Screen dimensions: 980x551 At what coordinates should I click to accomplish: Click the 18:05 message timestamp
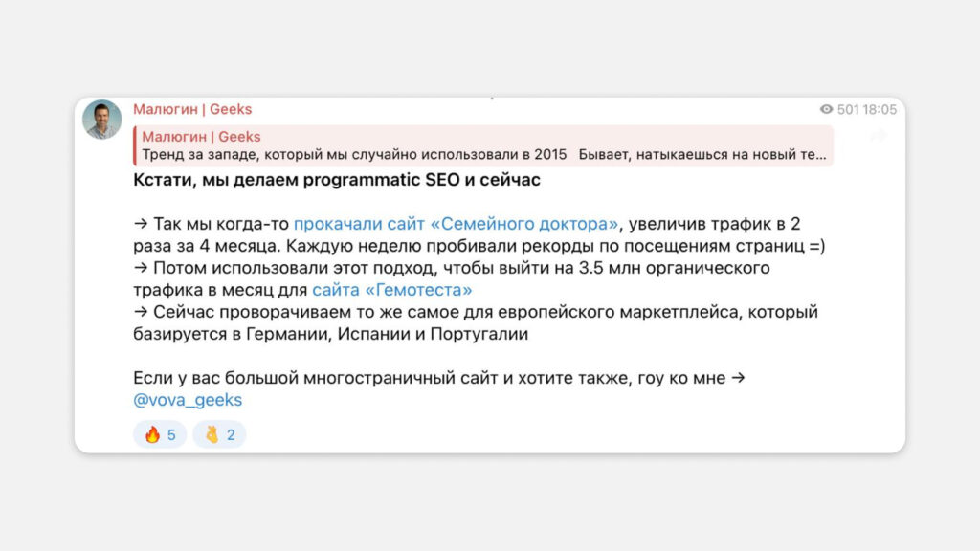[880, 110]
